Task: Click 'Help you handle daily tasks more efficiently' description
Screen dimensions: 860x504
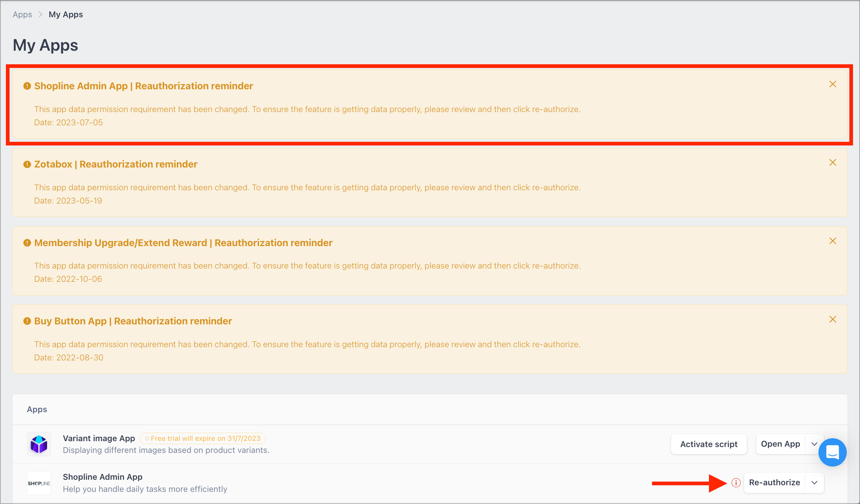Action: tap(145, 489)
